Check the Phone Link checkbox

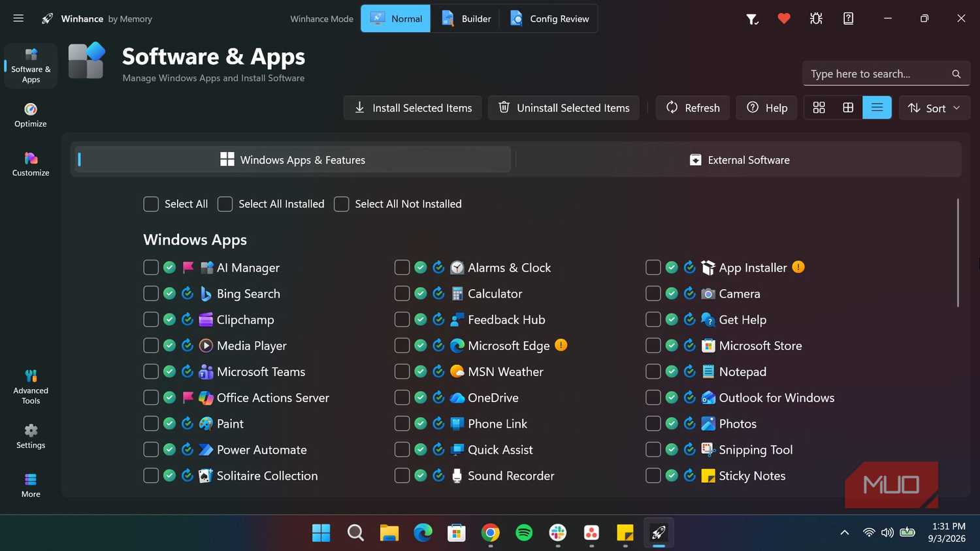pos(402,423)
